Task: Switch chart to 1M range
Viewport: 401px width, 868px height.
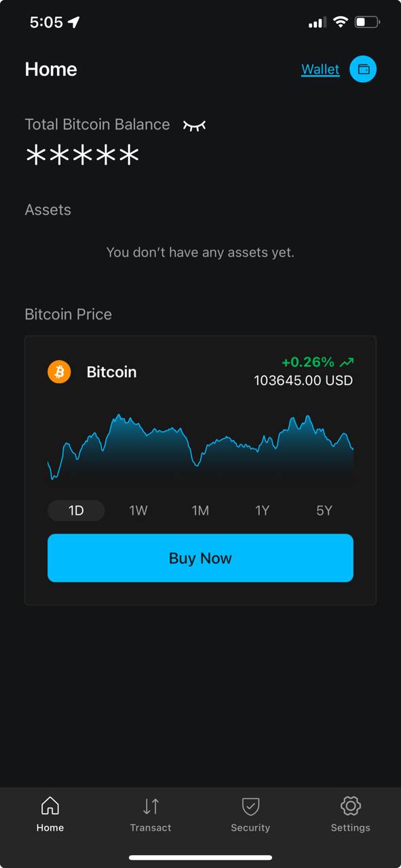Action: pyautogui.click(x=200, y=511)
